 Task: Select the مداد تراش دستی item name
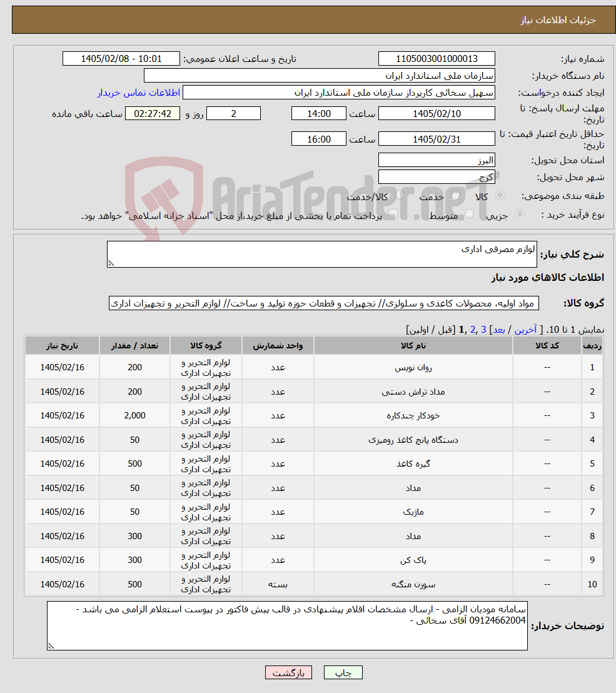tap(413, 392)
